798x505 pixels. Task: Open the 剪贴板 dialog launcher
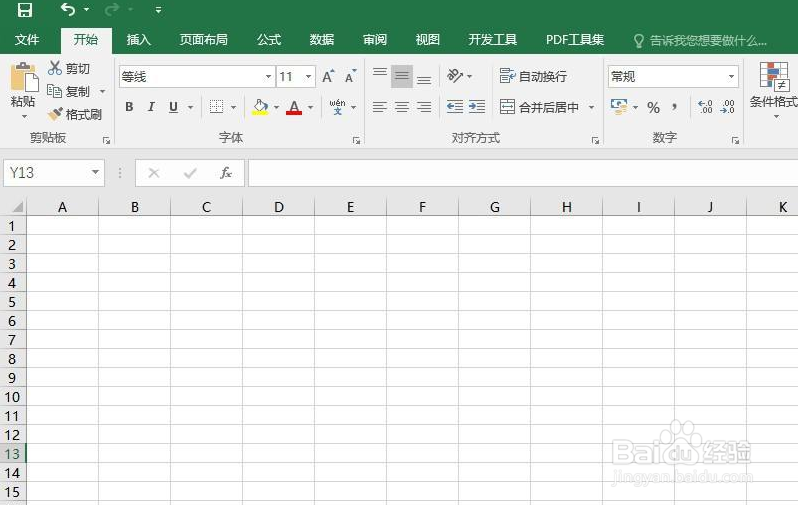pos(106,141)
